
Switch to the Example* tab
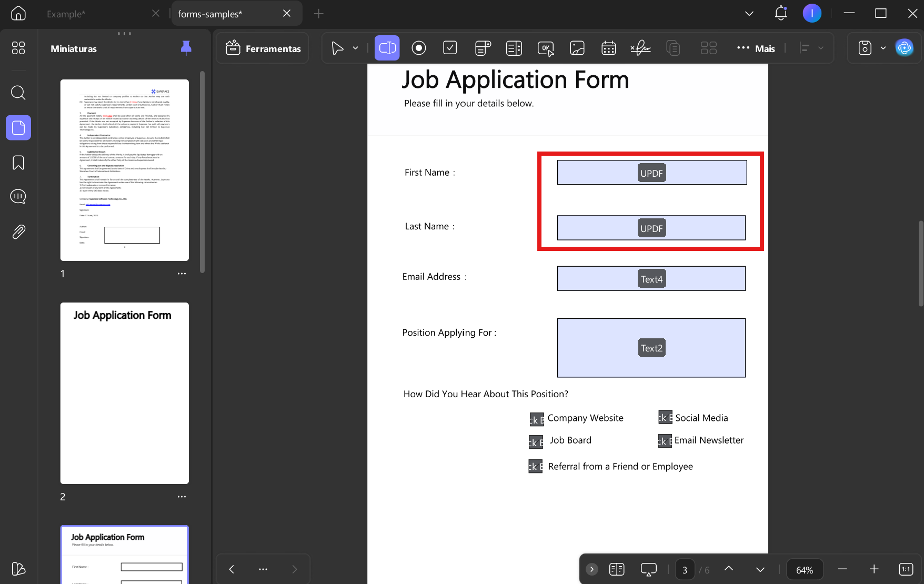pos(66,14)
